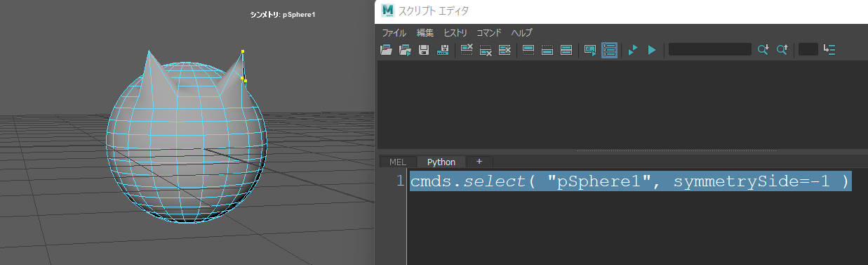Screen dimensions: 868x265
Task: Click the Go to Line number field
Action: (x=808, y=49)
